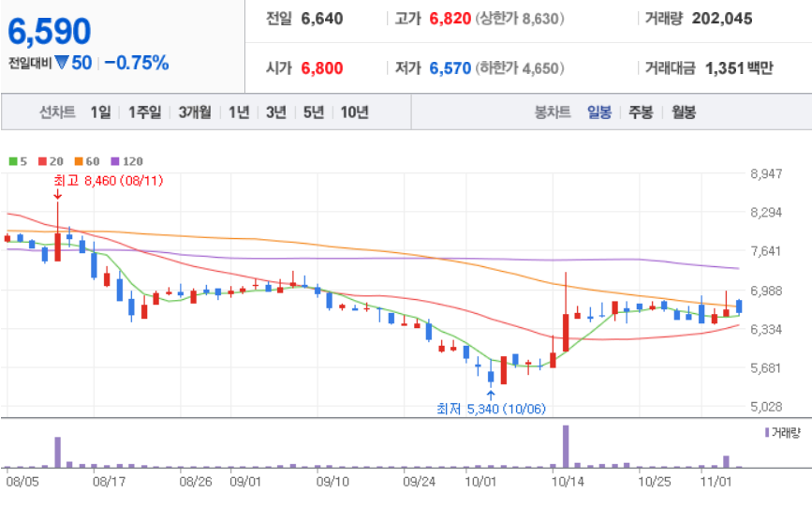
Task: Click the 최저 5,340 (10/06) marker
Action: 491,409
